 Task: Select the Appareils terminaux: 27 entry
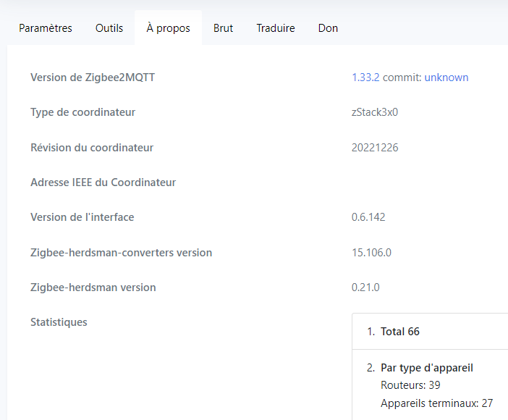(437, 403)
